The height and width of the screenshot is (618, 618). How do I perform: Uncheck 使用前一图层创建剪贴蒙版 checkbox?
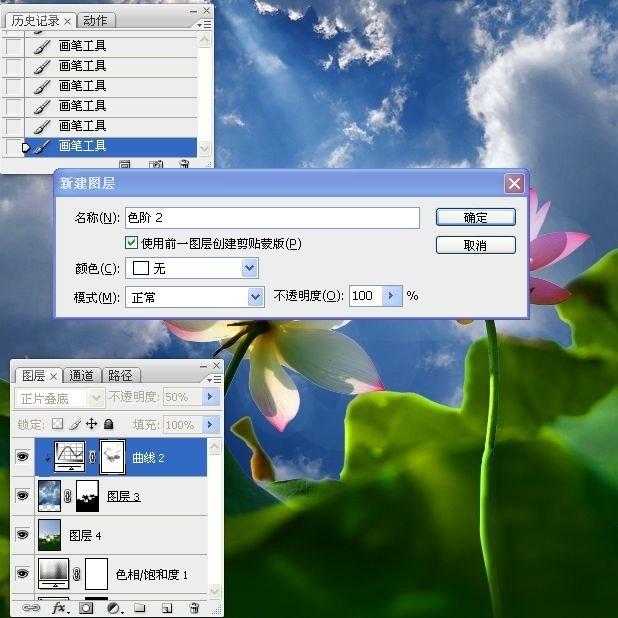click(131, 242)
